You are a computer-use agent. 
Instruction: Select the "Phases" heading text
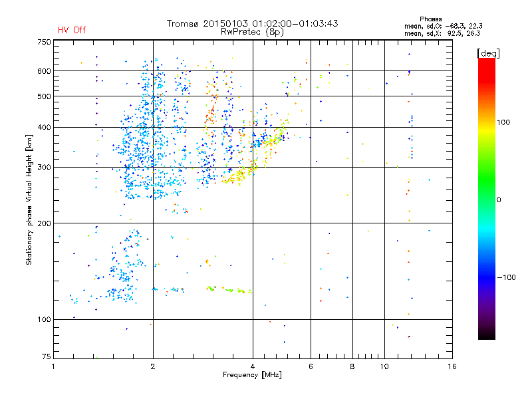click(x=430, y=19)
